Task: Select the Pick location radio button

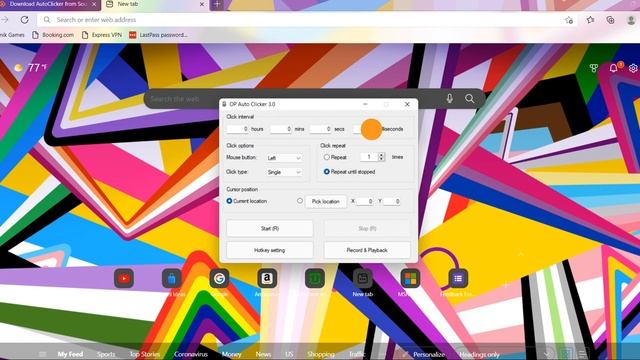Action: (x=300, y=201)
